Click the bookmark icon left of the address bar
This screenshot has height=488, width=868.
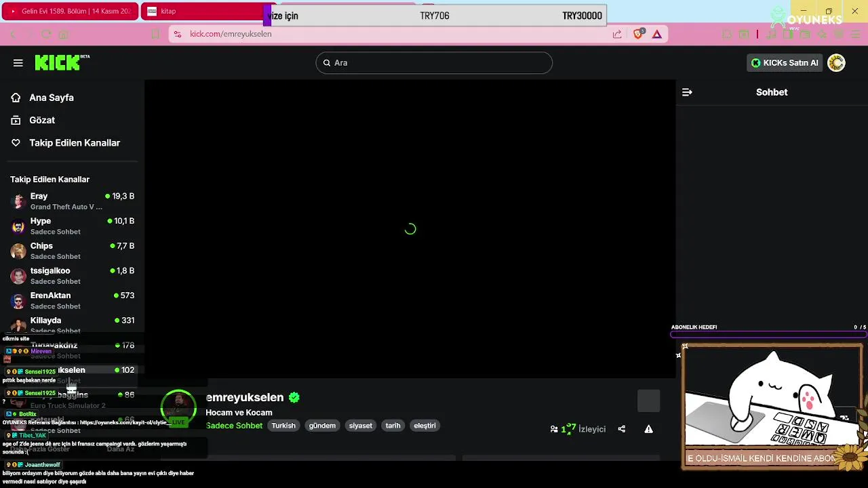coord(155,34)
